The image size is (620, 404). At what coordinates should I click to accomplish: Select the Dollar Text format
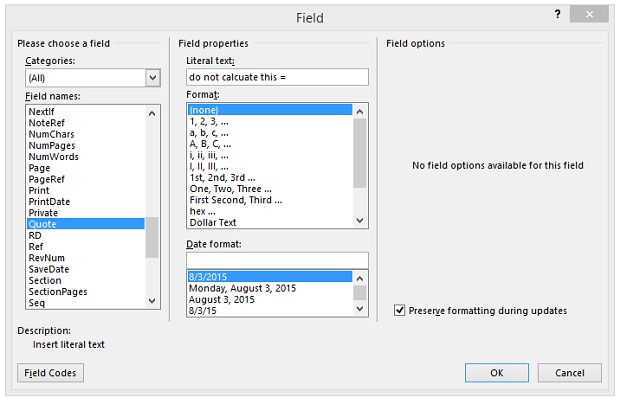click(213, 222)
